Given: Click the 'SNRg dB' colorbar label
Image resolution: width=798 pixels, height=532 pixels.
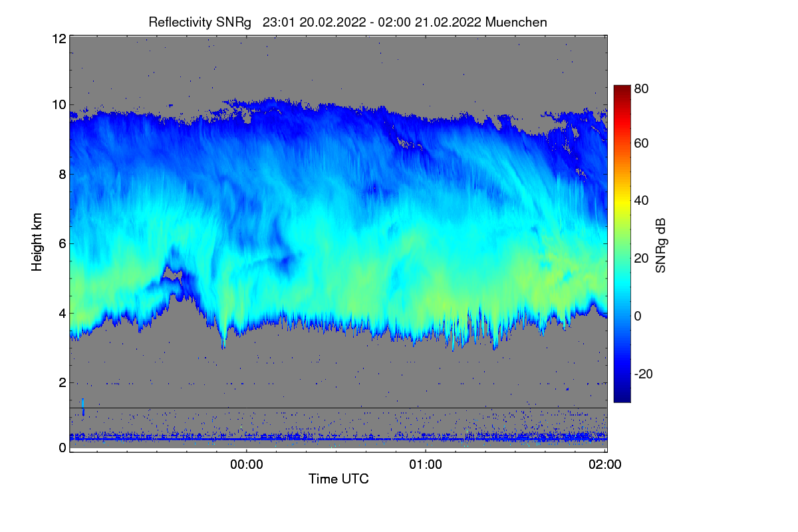Looking at the screenshot, I should (x=660, y=246).
